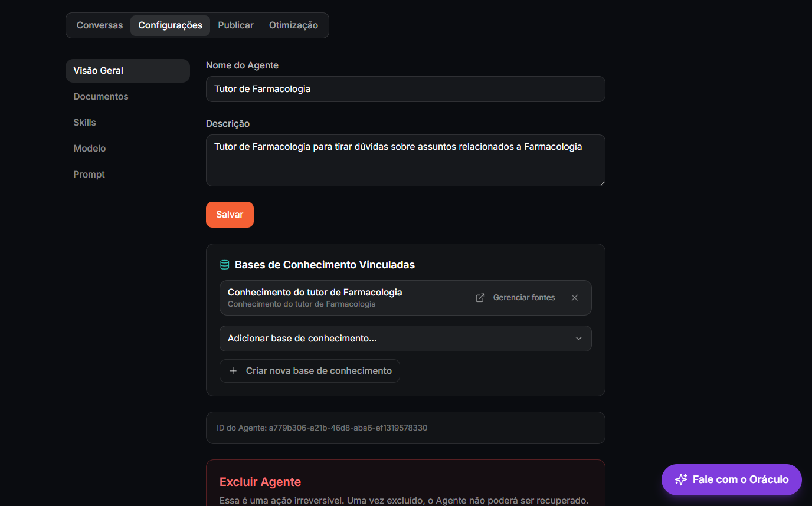Remove linked knowledge base with X icon
The height and width of the screenshot is (506, 812).
pos(575,298)
